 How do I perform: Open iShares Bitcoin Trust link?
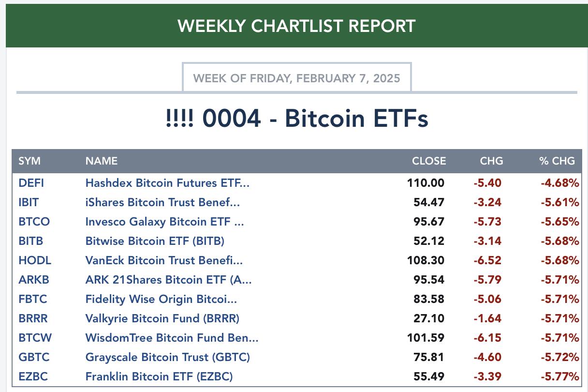tap(162, 202)
